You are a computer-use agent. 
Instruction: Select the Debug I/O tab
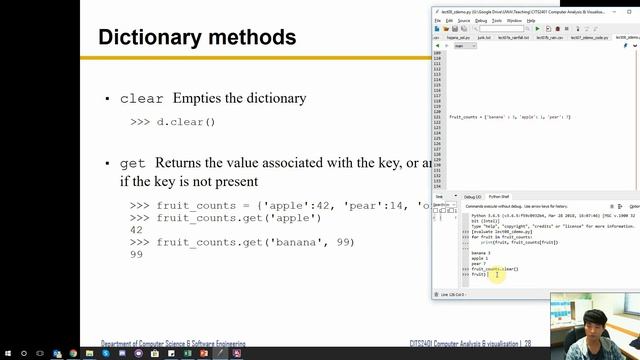[x=472, y=197]
